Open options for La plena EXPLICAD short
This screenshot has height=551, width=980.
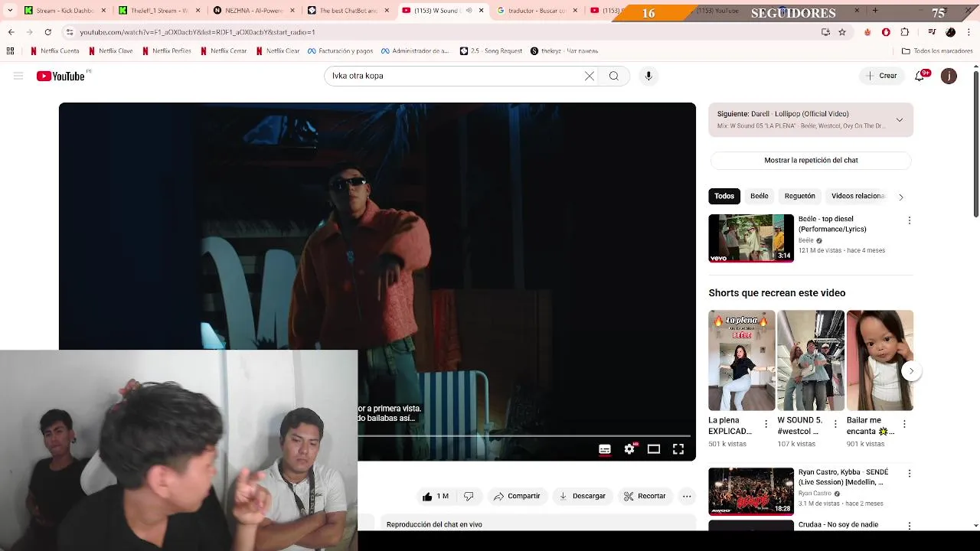(x=766, y=424)
